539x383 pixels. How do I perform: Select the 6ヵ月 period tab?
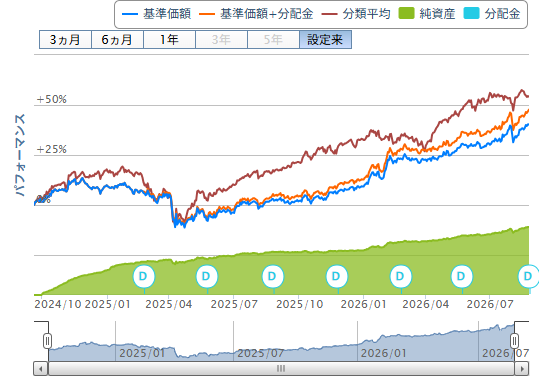click(x=117, y=40)
